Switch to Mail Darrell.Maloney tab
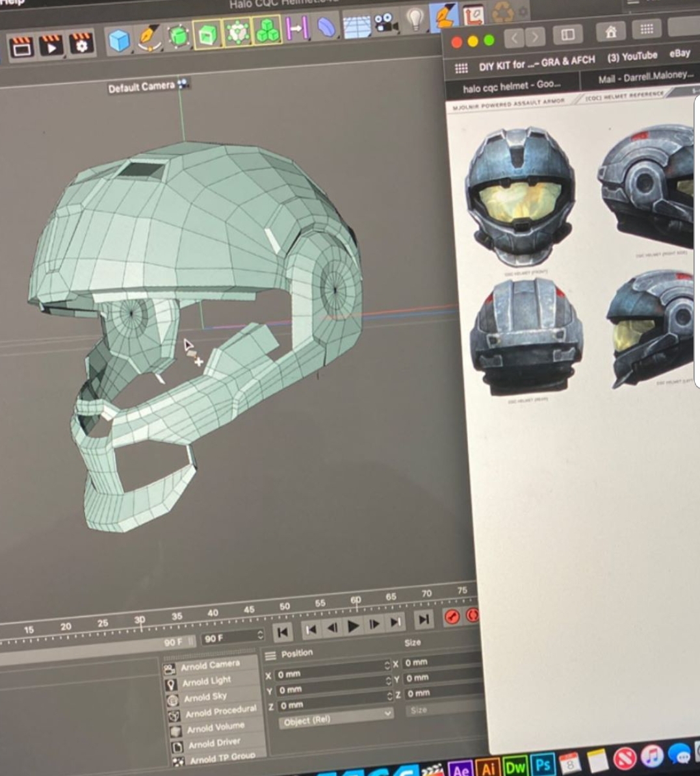700x776 pixels. tap(645, 77)
